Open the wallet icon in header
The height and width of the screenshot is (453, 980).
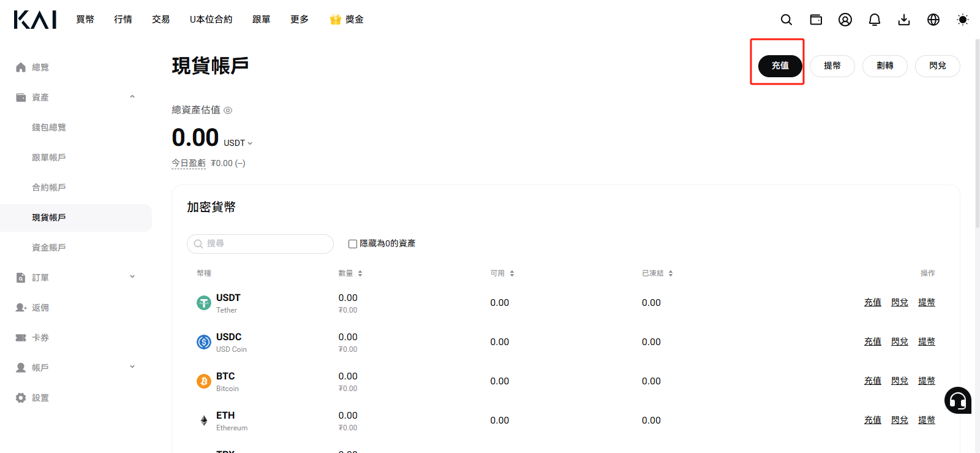(816, 20)
